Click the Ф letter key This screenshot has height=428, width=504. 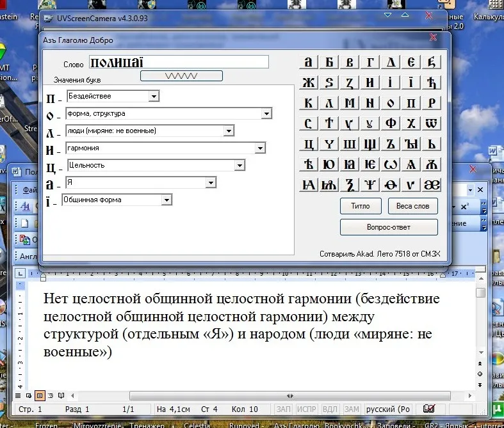click(391, 123)
